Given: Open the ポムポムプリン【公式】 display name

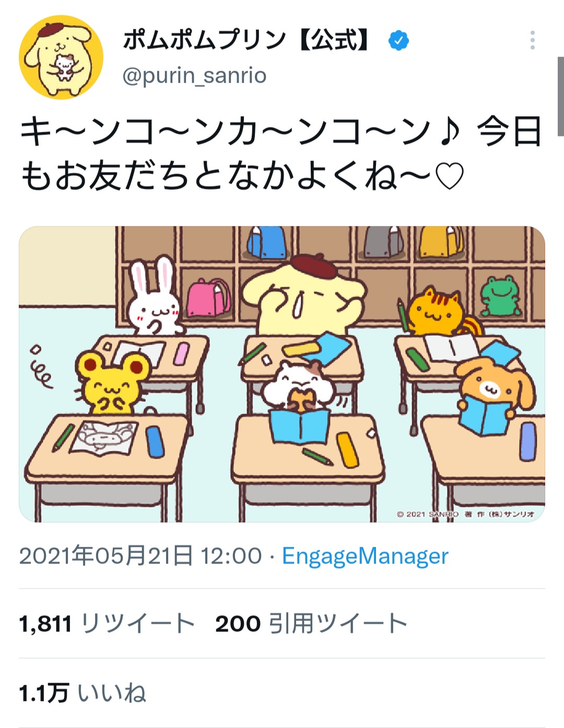Looking at the screenshot, I should click(247, 40).
